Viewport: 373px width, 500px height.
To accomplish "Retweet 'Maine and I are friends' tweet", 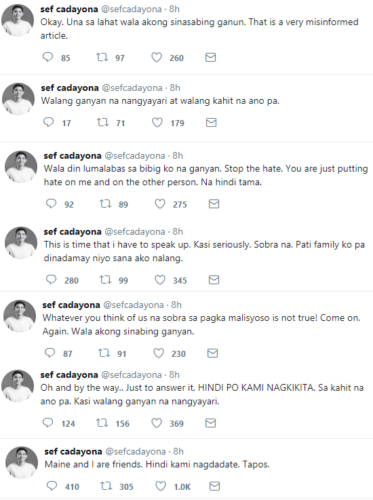I will (106, 486).
